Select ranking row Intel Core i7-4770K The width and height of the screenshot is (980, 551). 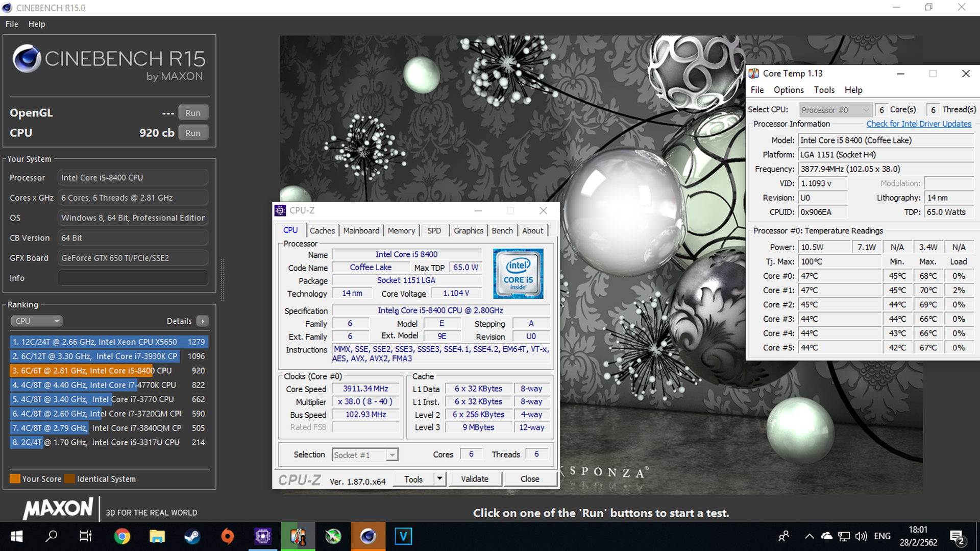point(109,385)
